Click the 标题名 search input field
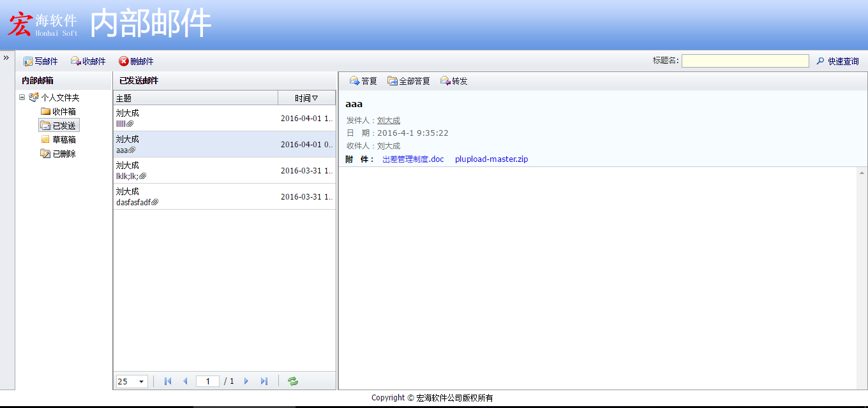Viewport: 868px width, 408px height. pyautogui.click(x=745, y=61)
